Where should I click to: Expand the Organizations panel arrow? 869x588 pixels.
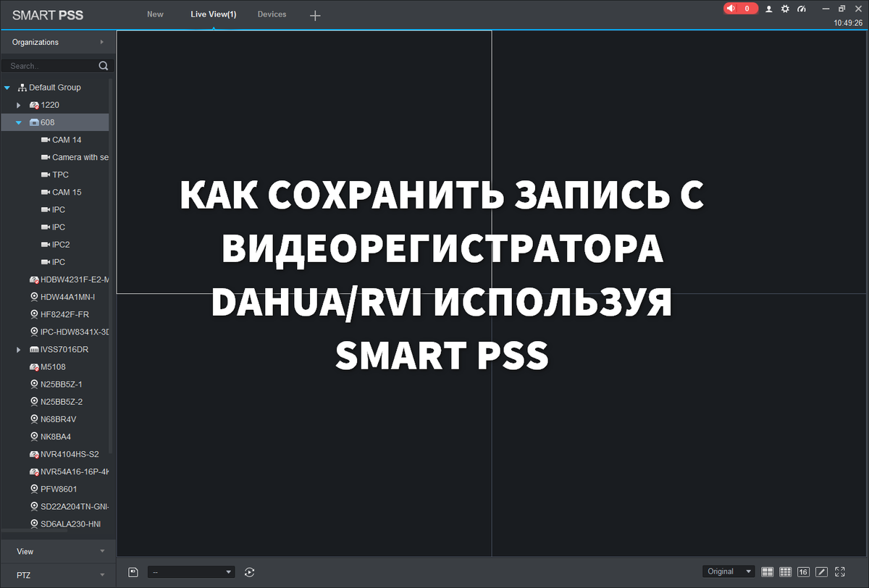101,42
